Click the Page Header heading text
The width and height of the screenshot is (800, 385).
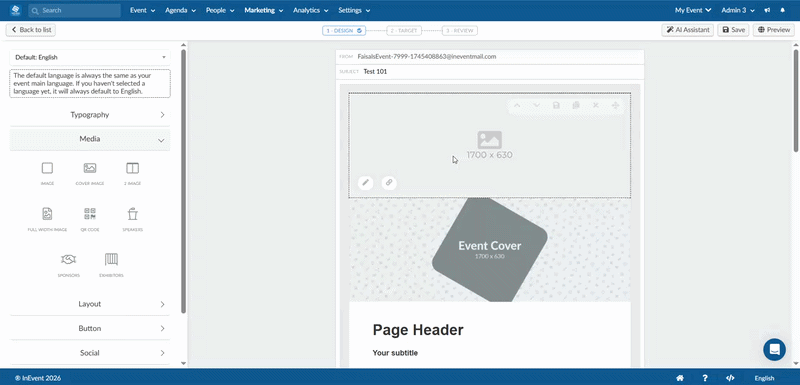418,330
